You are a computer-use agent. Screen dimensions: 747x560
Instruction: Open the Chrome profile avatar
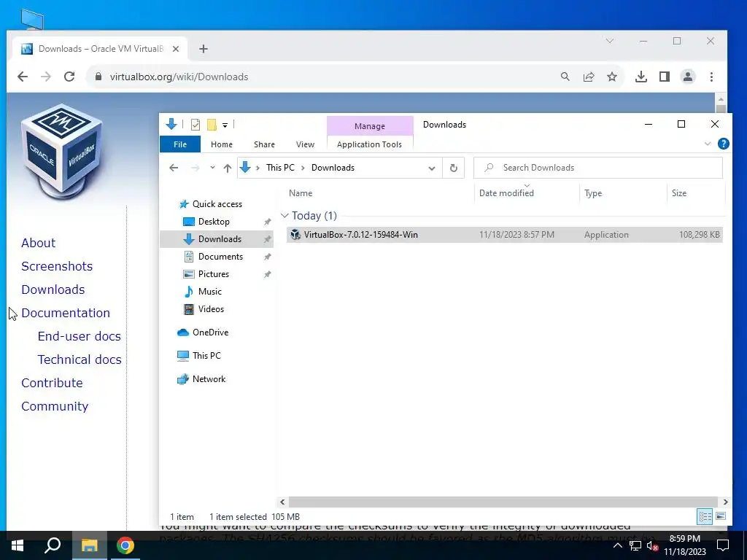688,77
